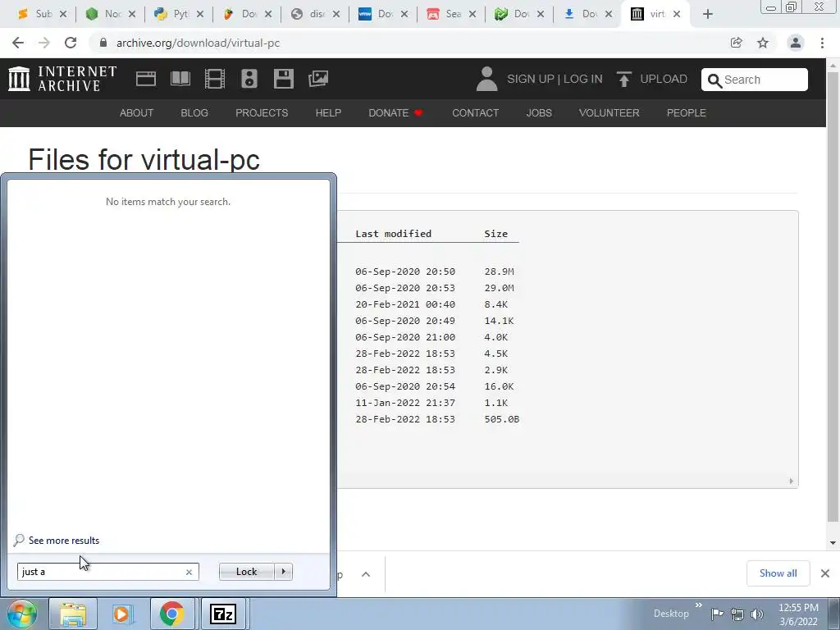Click the LOG IN link

583,80
